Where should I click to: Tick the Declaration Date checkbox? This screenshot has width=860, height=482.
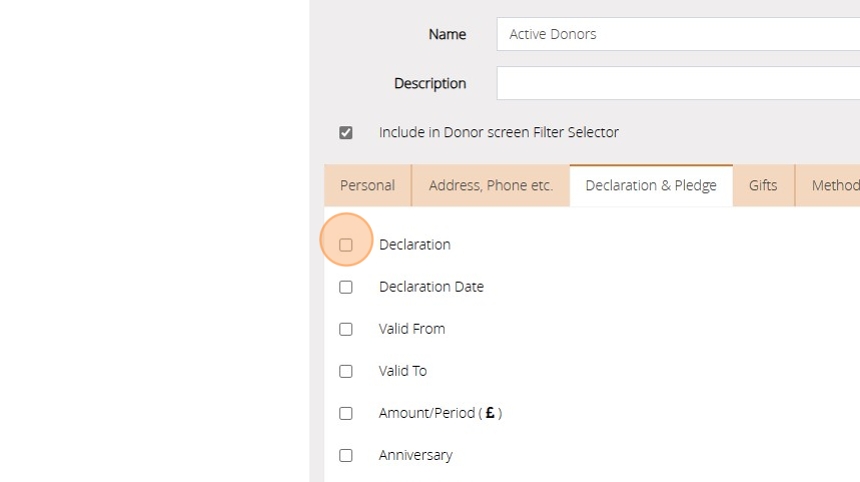pyautogui.click(x=346, y=287)
